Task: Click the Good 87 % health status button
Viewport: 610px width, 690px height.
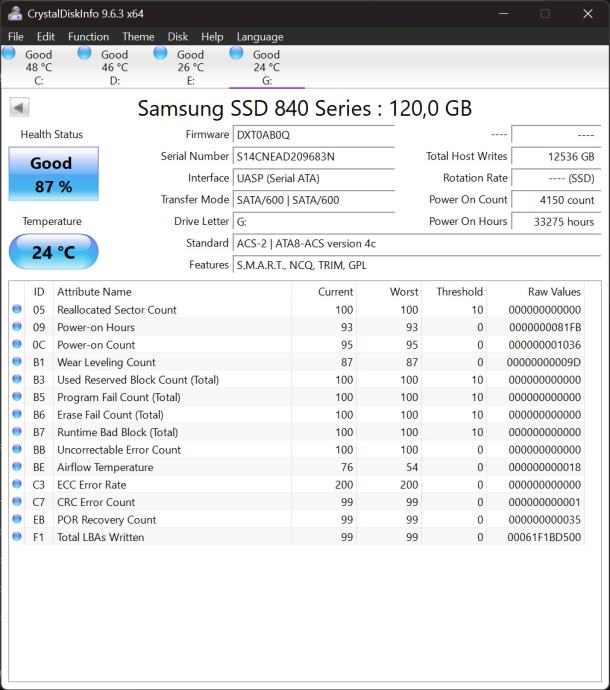Action: [x=54, y=174]
